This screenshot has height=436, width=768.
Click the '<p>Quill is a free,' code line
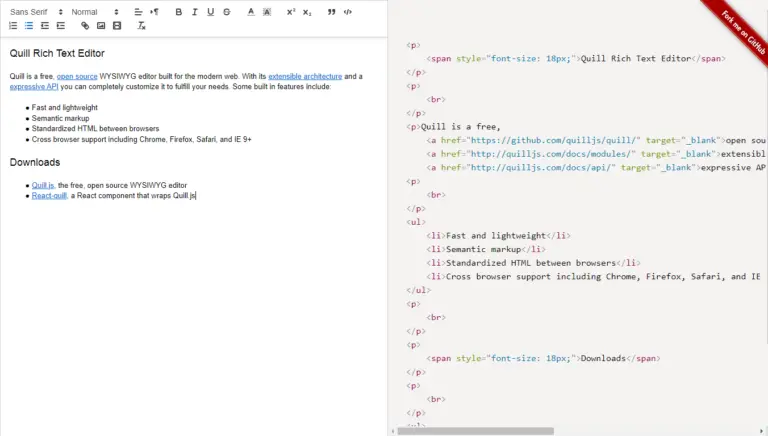tap(453, 126)
